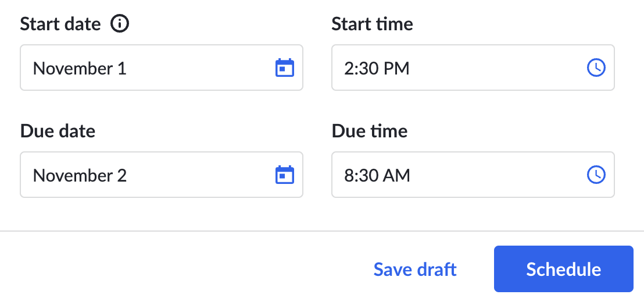Click the 'Due date' field label

point(58,131)
